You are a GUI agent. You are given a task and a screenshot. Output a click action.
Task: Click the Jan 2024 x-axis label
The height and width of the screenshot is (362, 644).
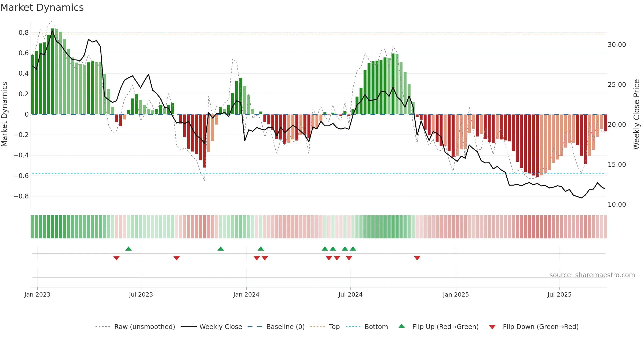(x=246, y=294)
